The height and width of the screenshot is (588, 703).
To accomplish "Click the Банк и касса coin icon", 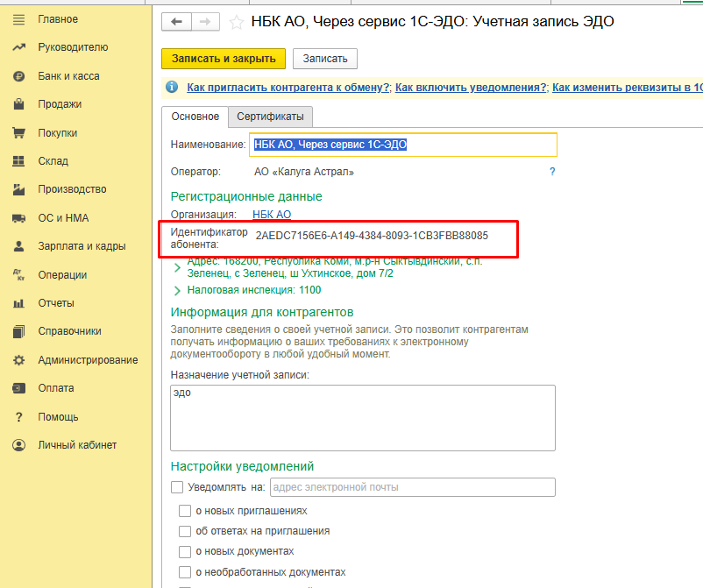I will point(18,76).
